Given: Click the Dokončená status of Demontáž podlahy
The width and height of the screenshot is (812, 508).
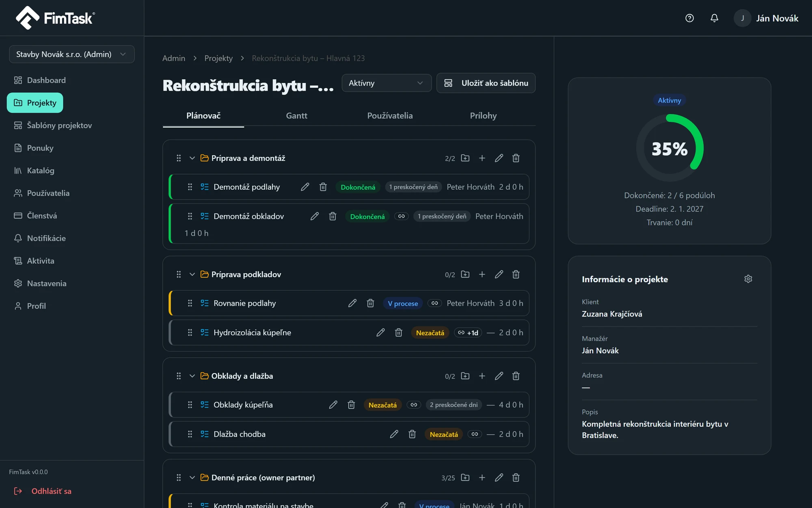Looking at the screenshot, I should pyautogui.click(x=358, y=187).
